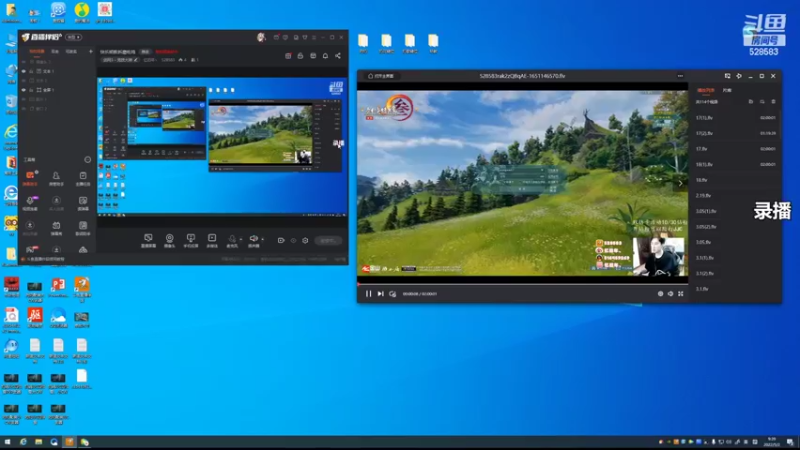Select the 全屏 1 source row
This screenshot has width=800, height=450.
coord(57,90)
